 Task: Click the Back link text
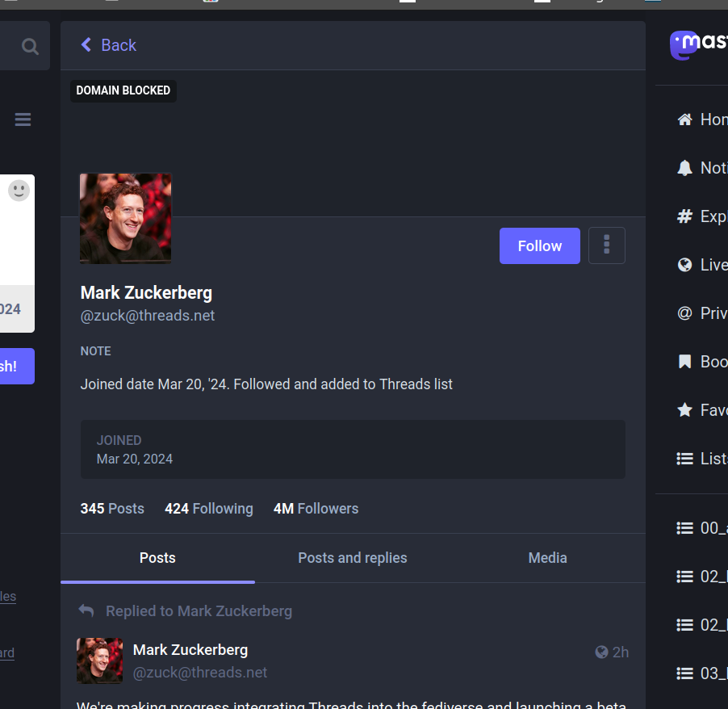pyautogui.click(x=119, y=45)
